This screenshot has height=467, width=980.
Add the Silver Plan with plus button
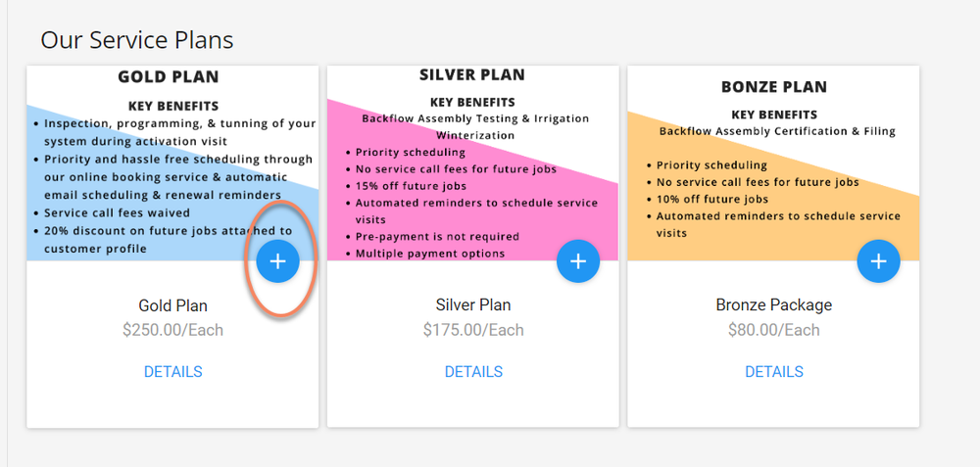[x=578, y=261]
